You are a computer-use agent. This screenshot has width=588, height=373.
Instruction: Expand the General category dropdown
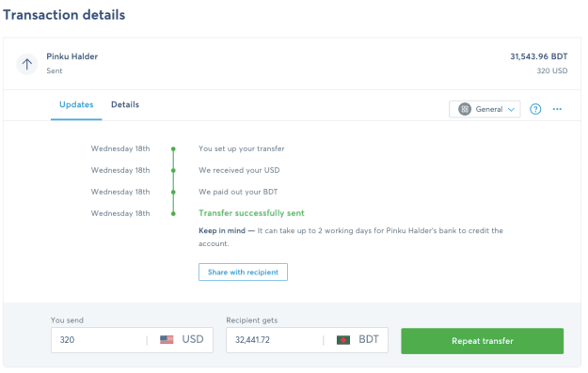[x=485, y=109]
